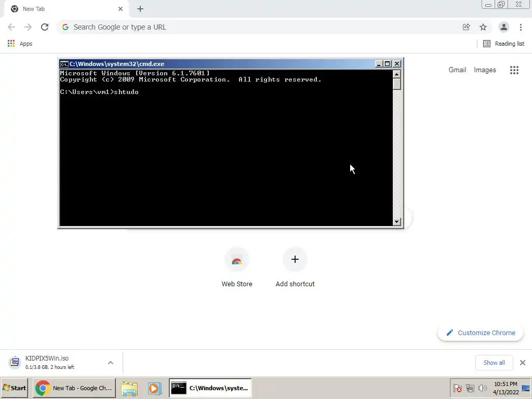Screen dimensions: 532x399
Task: Switch to cmd.exe taskbar button
Action: pyautogui.click(x=210, y=388)
